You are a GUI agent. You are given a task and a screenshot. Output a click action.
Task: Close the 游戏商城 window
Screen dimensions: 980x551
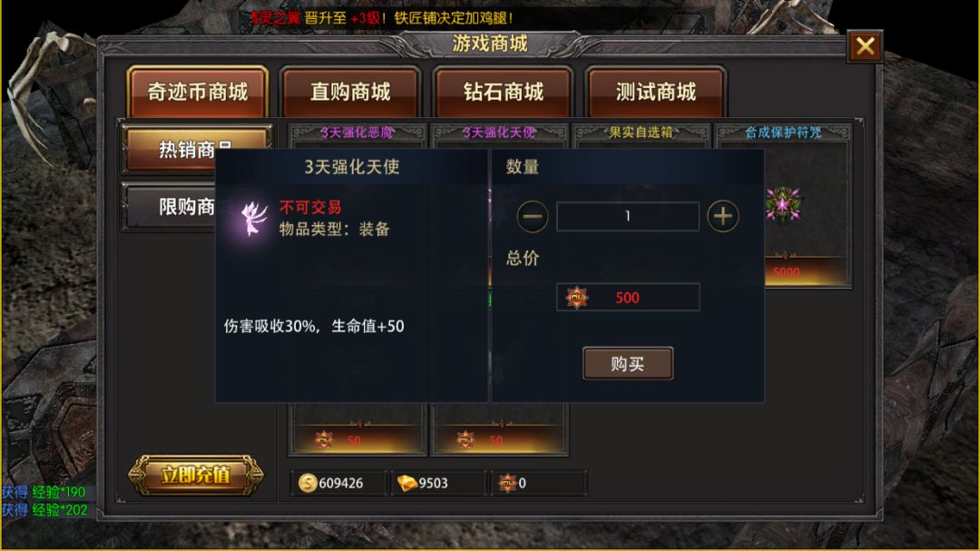(865, 45)
